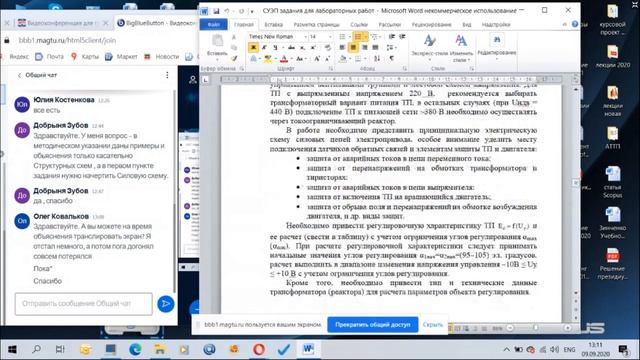Click the Undo icon in Word

[x=227, y=11]
